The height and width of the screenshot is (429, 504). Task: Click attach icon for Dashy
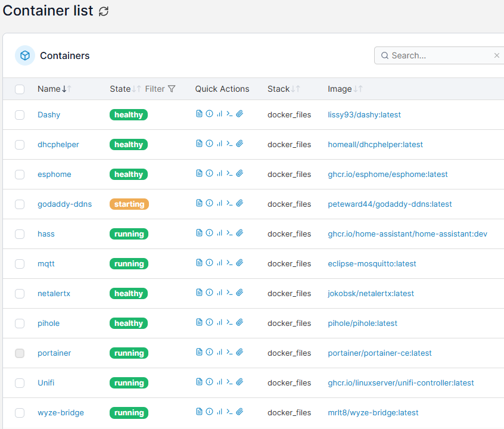tap(239, 114)
